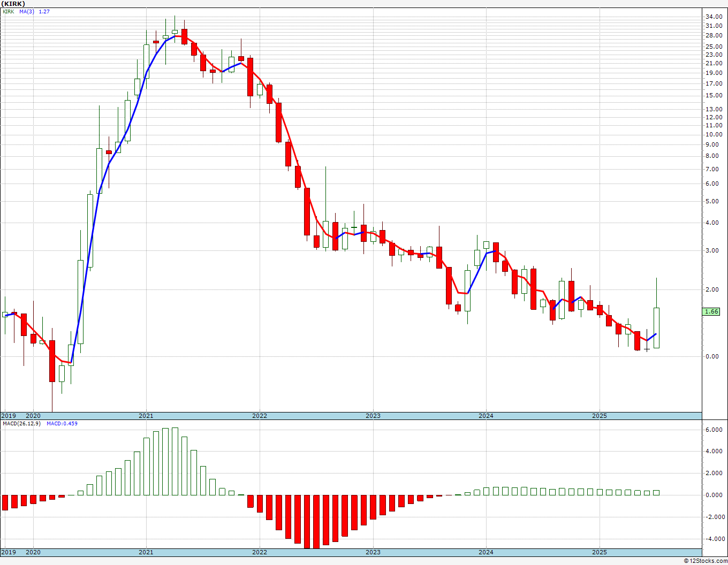Select the tallest green MACD histogram bar
This screenshot has width=728, height=565.
[x=175, y=461]
